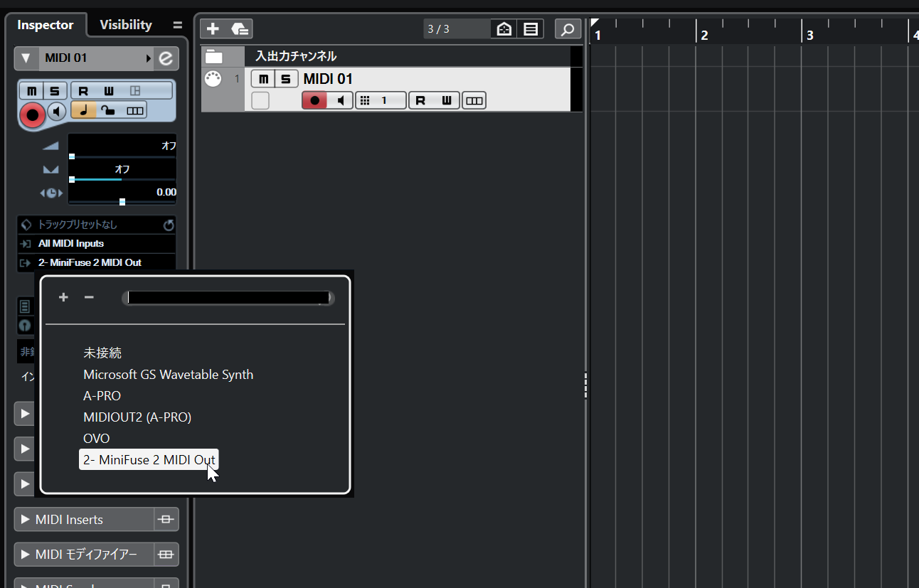Select MIDIOUT2 (A-PRO) output
919x588 pixels.
click(x=137, y=417)
